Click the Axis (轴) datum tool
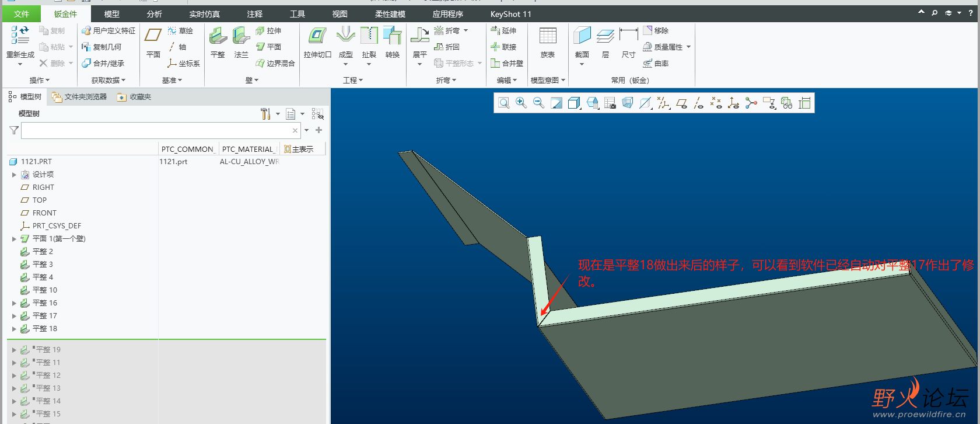 (x=177, y=47)
